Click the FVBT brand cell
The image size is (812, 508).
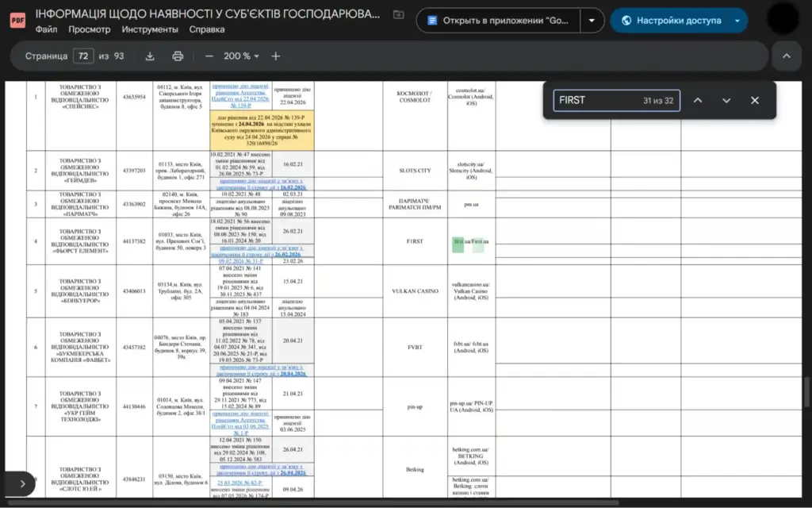415,348
